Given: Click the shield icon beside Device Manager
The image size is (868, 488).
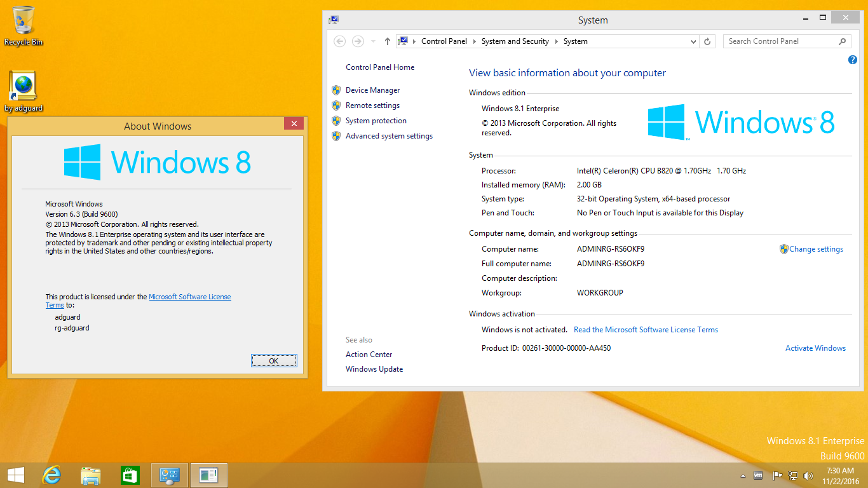Looking at the screenshot, I should click(x=336, y=90).
